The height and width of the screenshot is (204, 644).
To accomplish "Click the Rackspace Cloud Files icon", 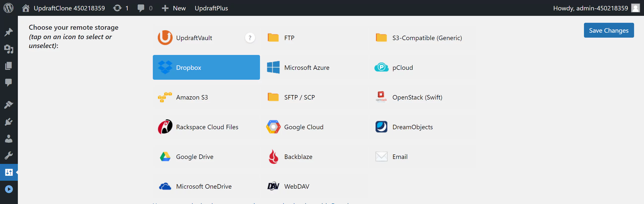I will coord(165,127).
